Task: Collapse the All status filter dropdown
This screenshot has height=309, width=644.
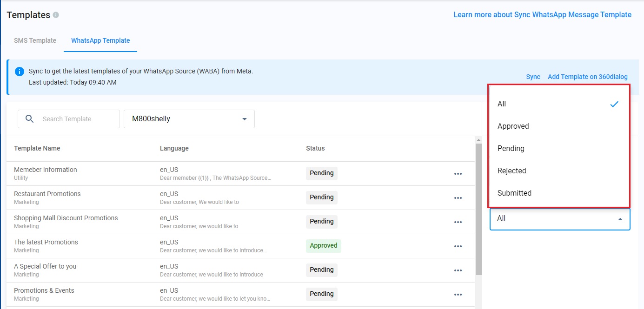Action: click(x=620, y=219)
